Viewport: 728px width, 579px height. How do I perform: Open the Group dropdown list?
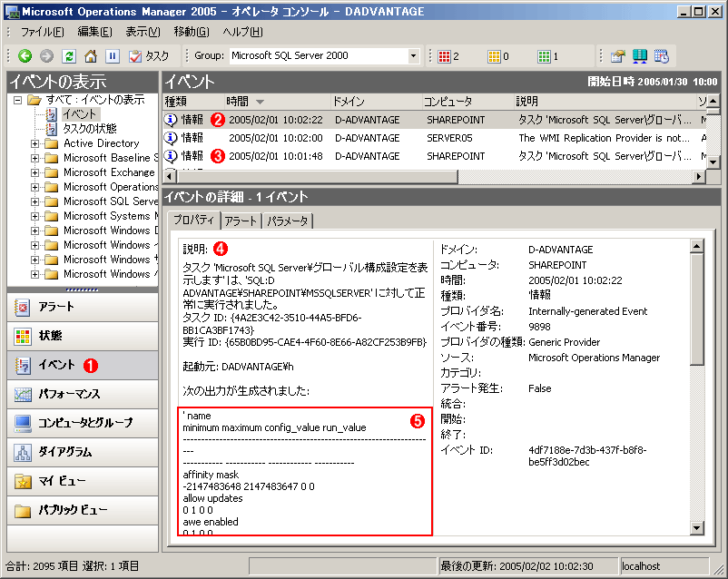(413, 56)
